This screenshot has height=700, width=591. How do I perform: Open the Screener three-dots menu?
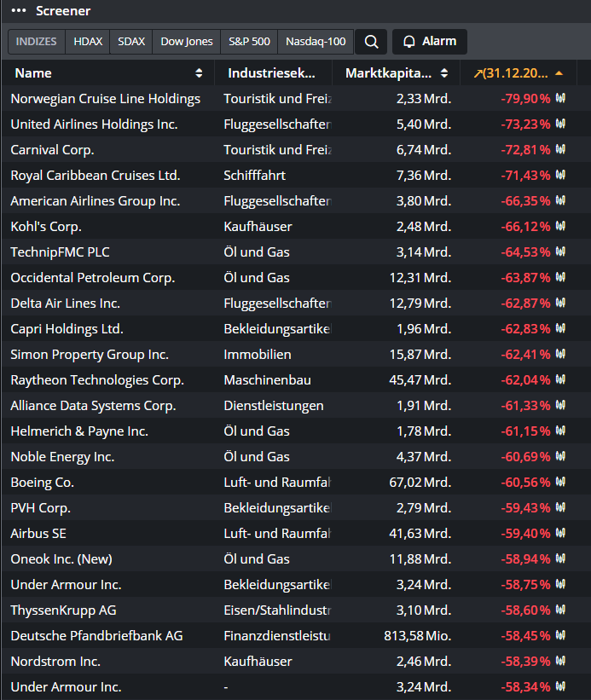[19, 11]
